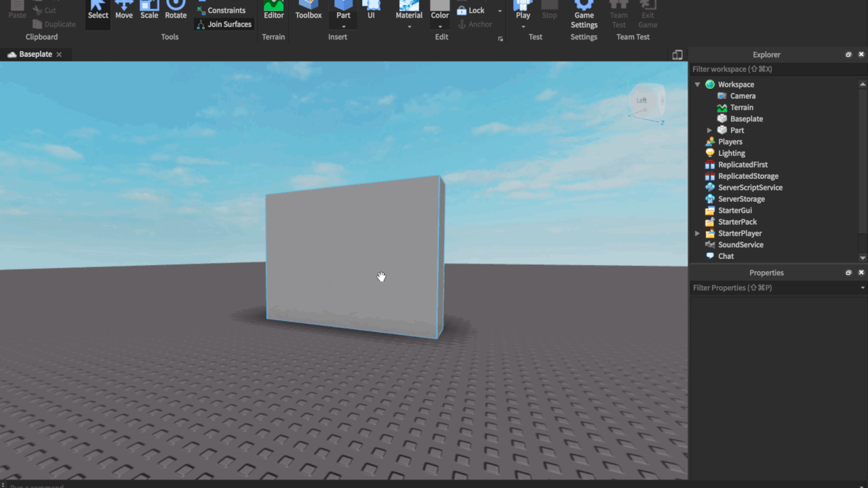868x488 pixels.
Task: Close the Baseplate tab
Action: pyautogui.click(x=59, y=54)
